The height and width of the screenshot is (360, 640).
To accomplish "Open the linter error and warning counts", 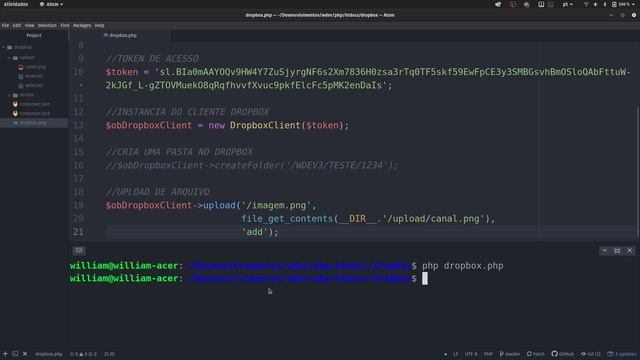I will (x=84, y=354).
